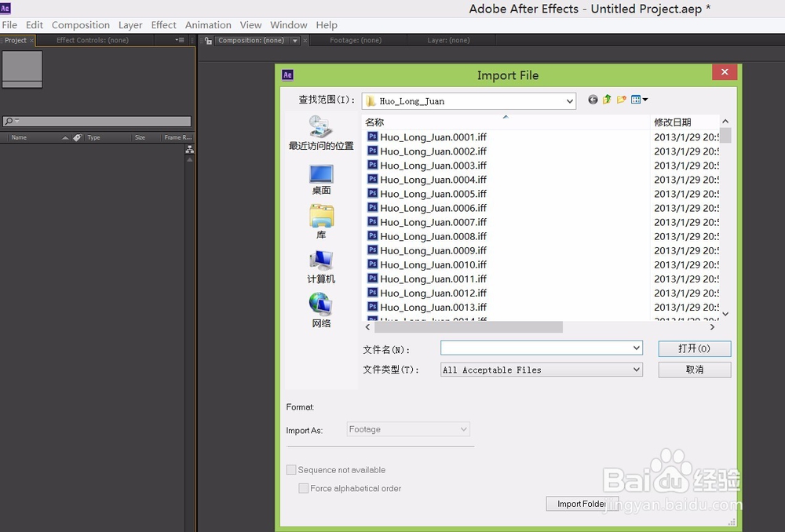Screen dimensions: 785x532
Task: Open the Project panel options menu icon
Action: [x=180, y=40]
